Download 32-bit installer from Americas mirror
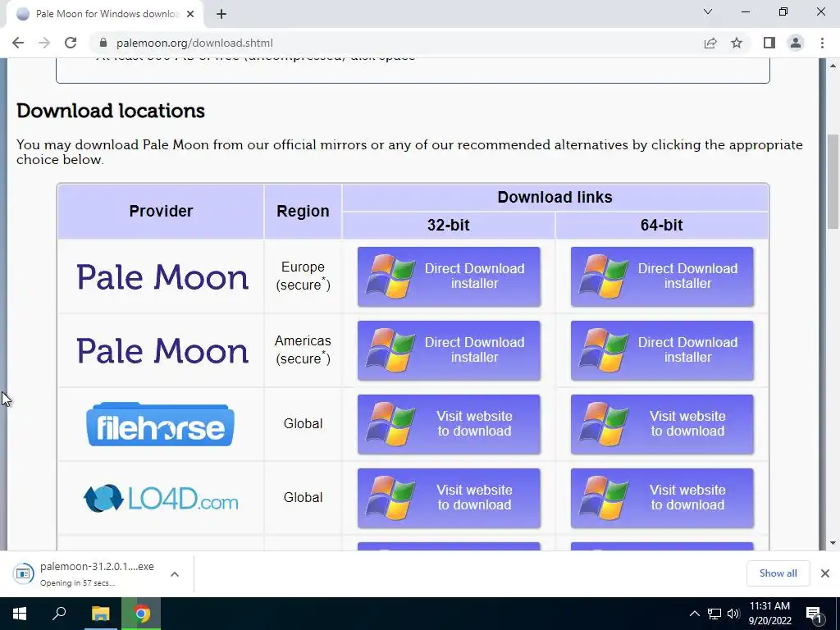840x630 pixels. point(449,350)
